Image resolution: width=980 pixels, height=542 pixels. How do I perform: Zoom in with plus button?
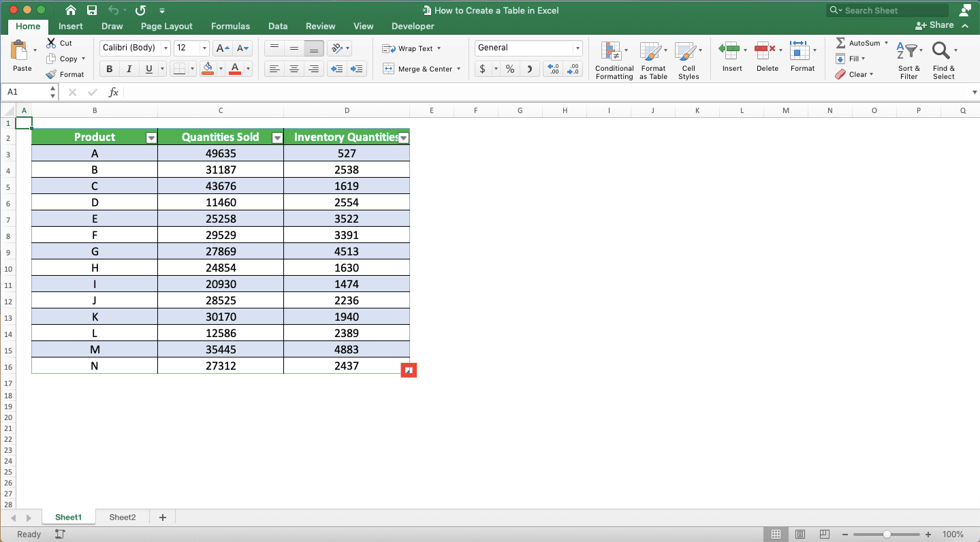pos(928,535)
